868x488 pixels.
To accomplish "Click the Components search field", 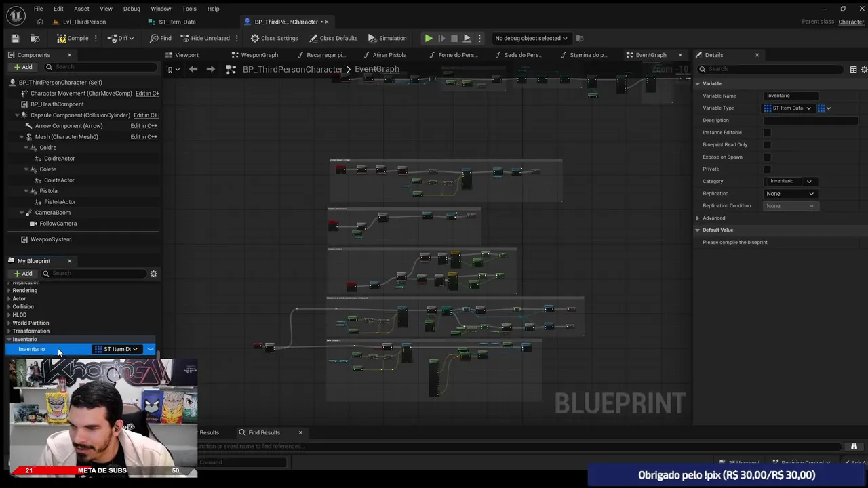I will click(x=102, y=67).
